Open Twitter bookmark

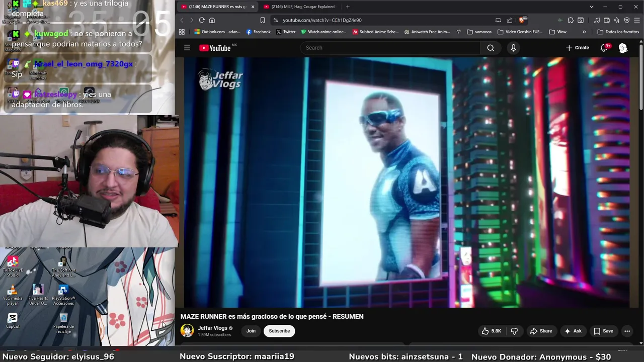point(286,32)
